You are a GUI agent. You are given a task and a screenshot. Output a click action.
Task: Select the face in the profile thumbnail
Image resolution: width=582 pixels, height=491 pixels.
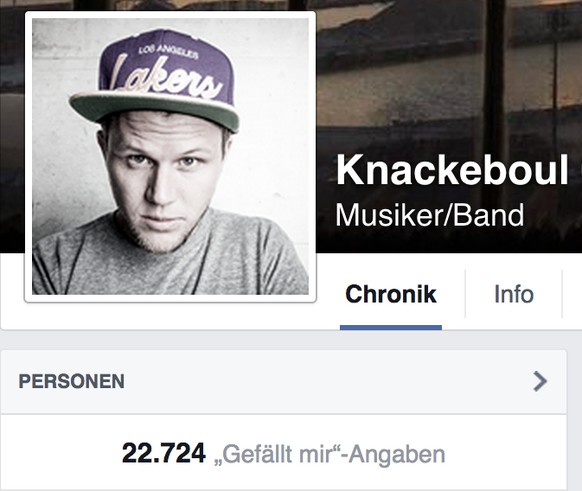[x=163, y=178]
